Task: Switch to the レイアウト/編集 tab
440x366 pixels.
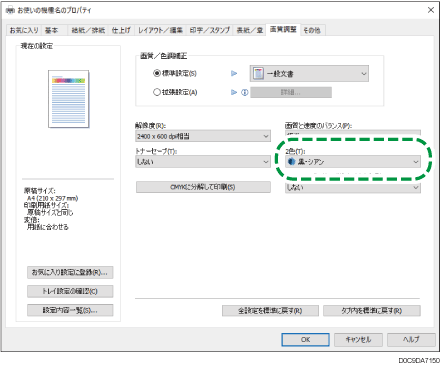Action: (x=160, y=30)
